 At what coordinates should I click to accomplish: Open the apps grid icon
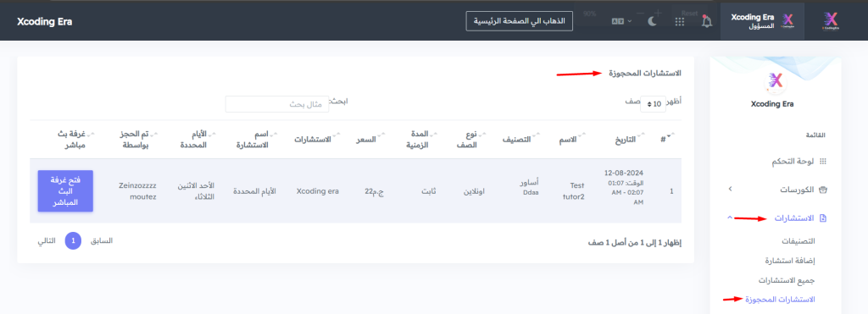[680, 21]
